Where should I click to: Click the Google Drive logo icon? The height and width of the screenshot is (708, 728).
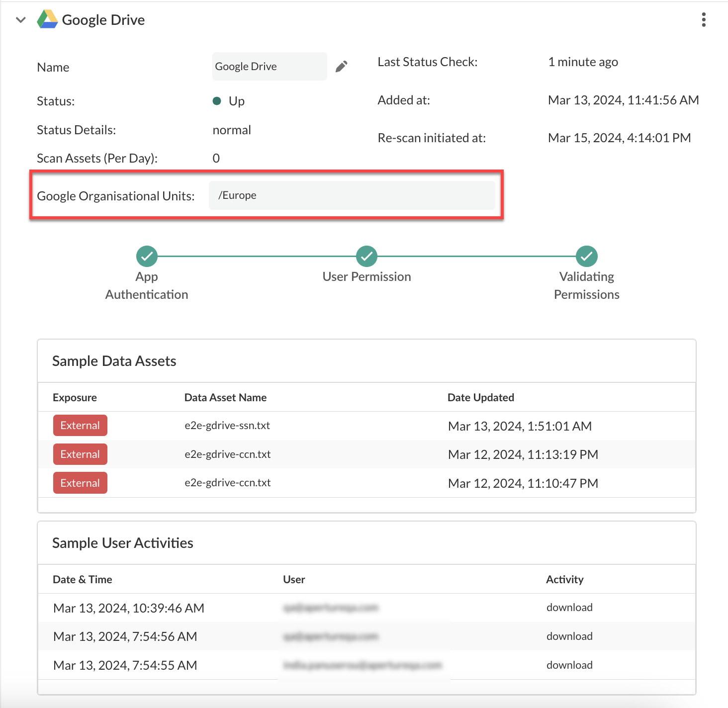coord(47,20)
